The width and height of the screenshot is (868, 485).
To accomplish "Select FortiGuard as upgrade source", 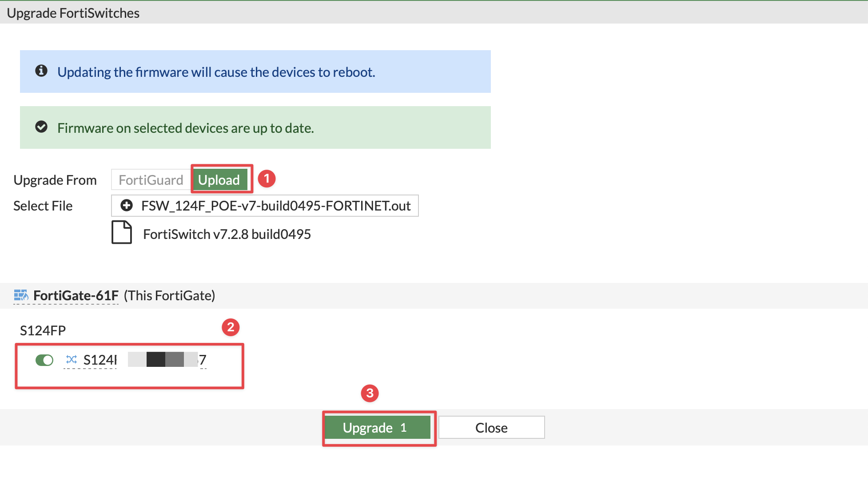I will [151, 180].
